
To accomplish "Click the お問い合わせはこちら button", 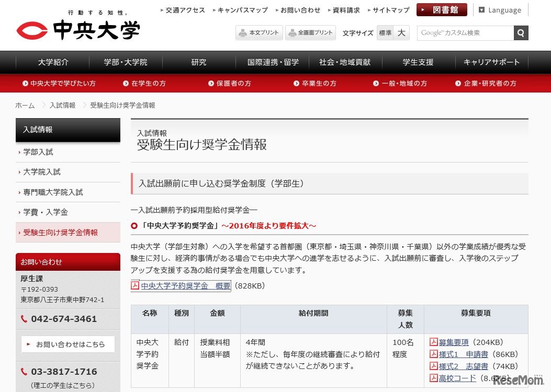I will click(68, 344).
